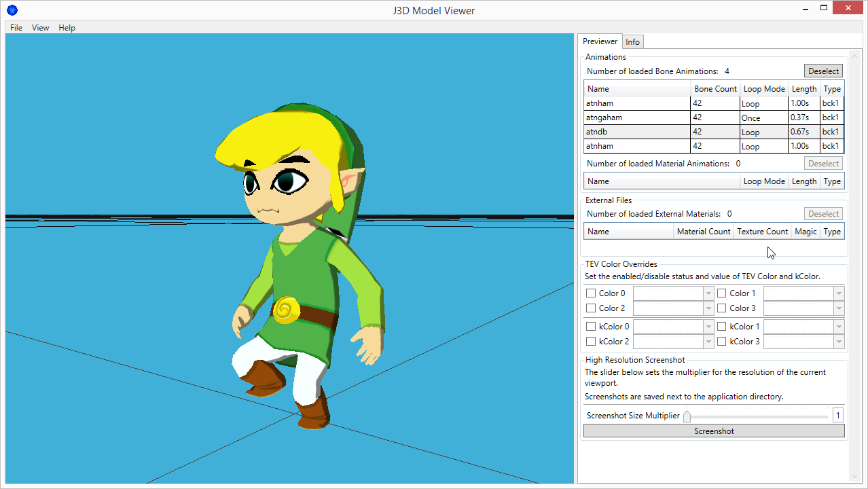Image resolution: width=868 pixels, height=489 pixels.
Task: Deselect the loaded bone animations
Action: click(822, 71)
